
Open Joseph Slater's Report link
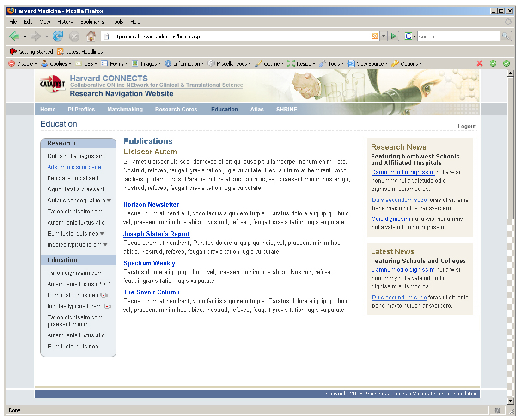156,234
